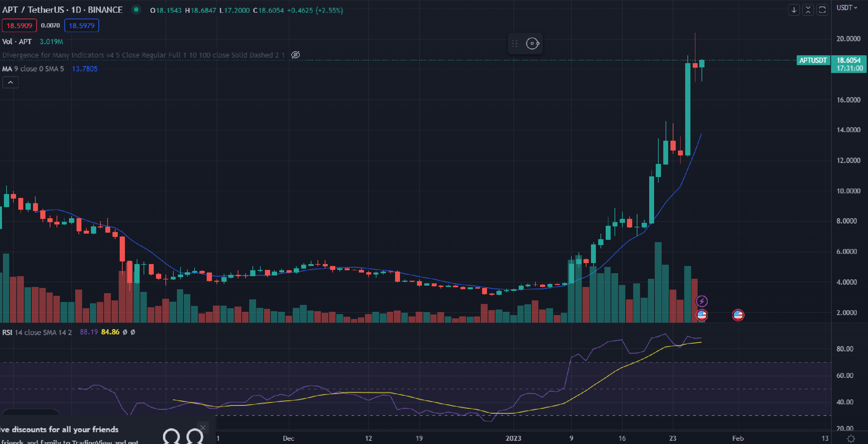Select the Vol · APT indicator legend
The height and width of the screenshot is (444, 868).
click(17, 42)
